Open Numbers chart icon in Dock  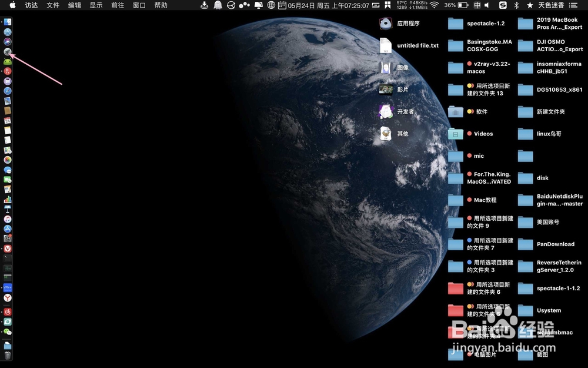tap(8, 200)
